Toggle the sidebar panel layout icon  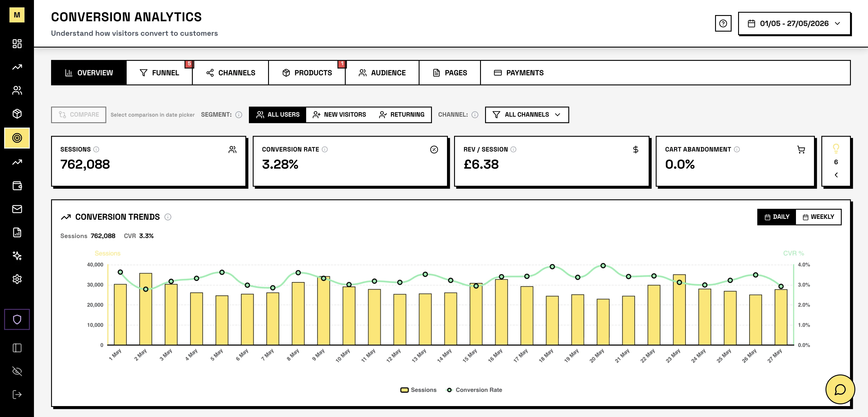[17, 348]
